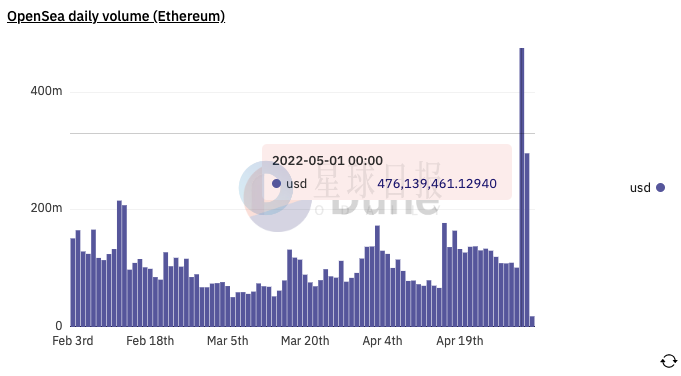681x376 pixels.
Task: Select the Mar 5th axis label
Action: [228, 341]
